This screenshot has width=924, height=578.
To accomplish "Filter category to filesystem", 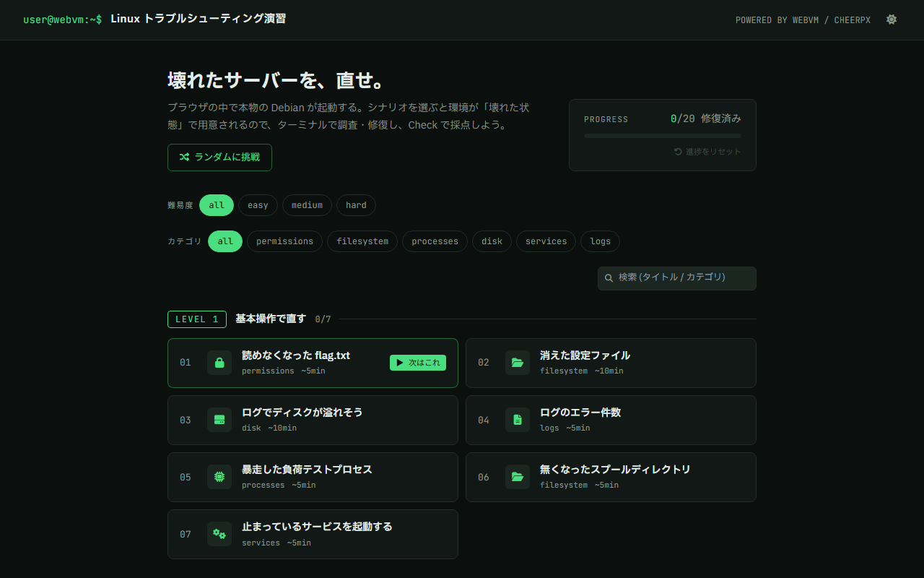I will [362, 241].
